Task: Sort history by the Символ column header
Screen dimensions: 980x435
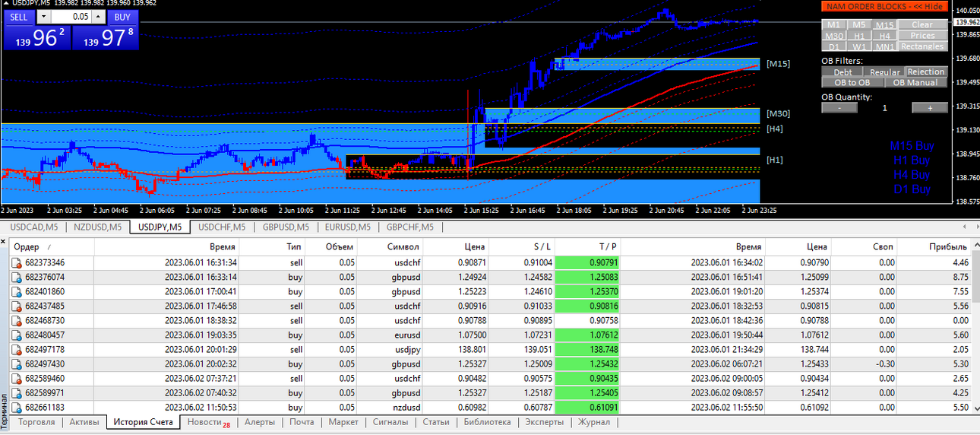Action: tap(390, 247)
